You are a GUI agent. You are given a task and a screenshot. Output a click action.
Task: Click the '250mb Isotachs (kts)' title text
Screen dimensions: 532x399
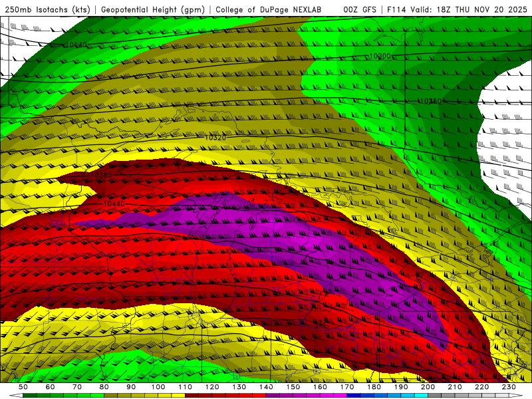tap(48, 9)
